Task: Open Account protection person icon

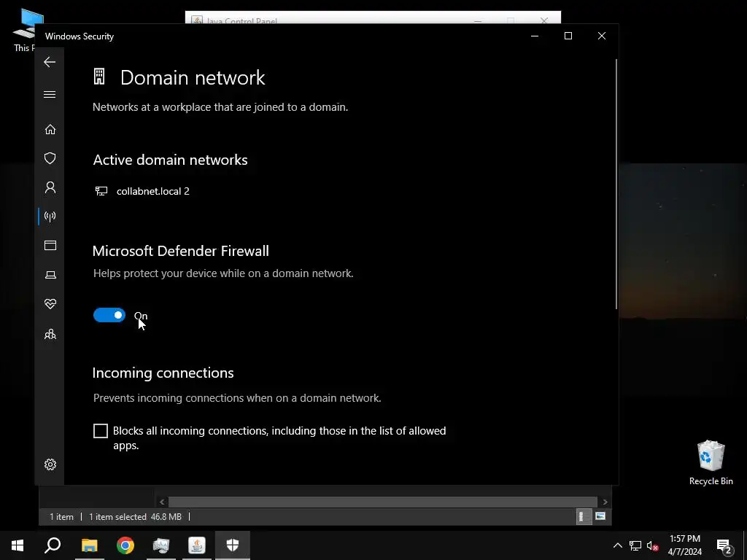Action: pos(50,187)
